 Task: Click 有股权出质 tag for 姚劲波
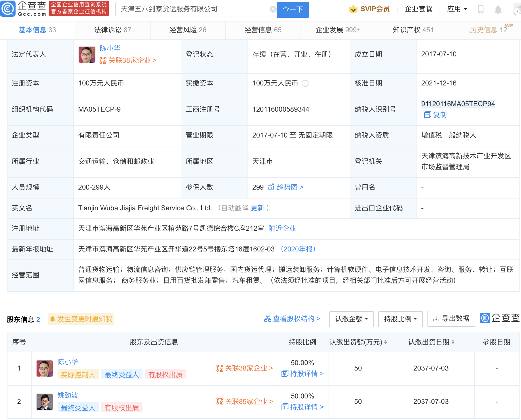(x=121, y=408)
